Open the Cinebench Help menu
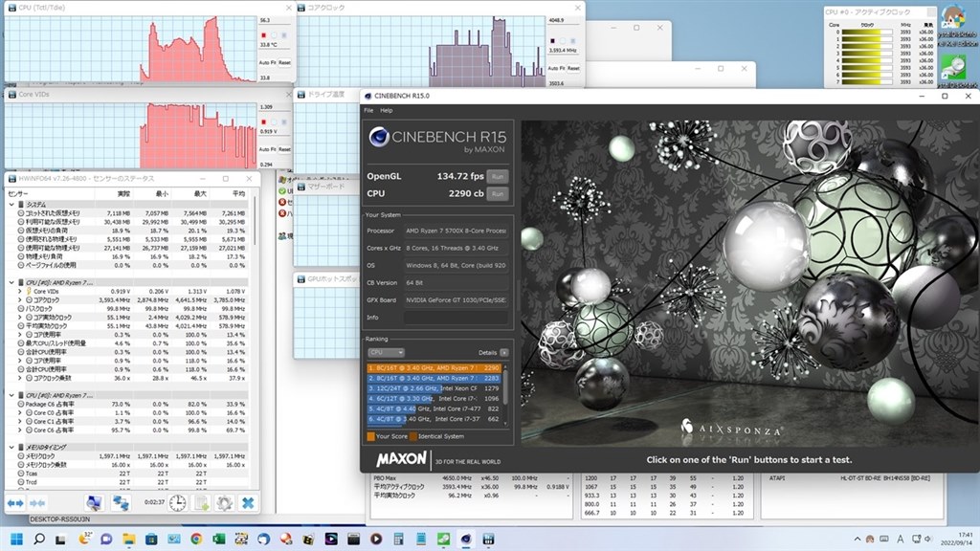The height and width of the screenshot is (551, 980). point(387,111)
